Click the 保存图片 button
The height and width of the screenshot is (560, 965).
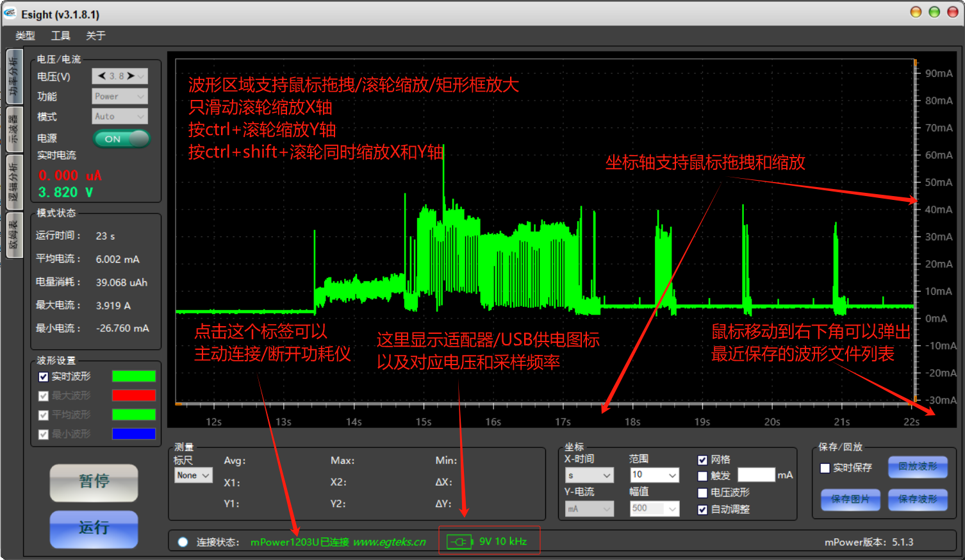coord(850,499)
